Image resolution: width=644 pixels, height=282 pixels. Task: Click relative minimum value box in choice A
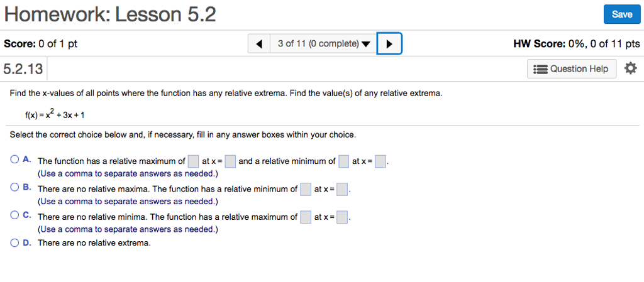(x=343, y=161)
